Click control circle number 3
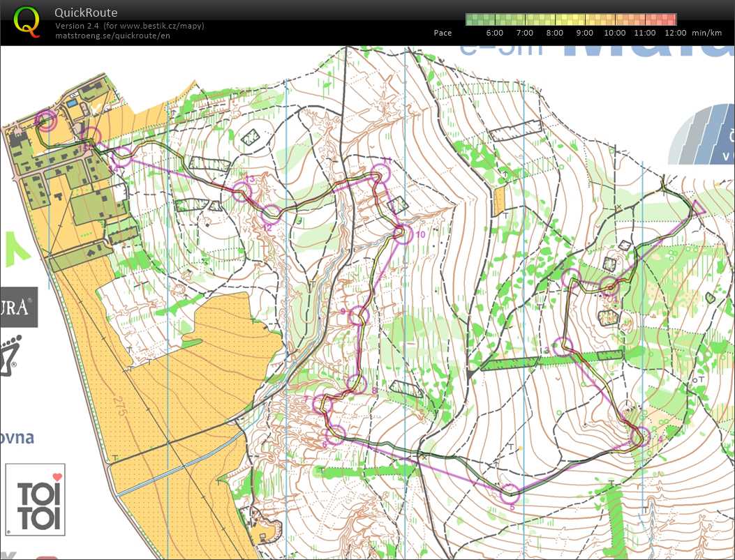 [x=563, y=346]
